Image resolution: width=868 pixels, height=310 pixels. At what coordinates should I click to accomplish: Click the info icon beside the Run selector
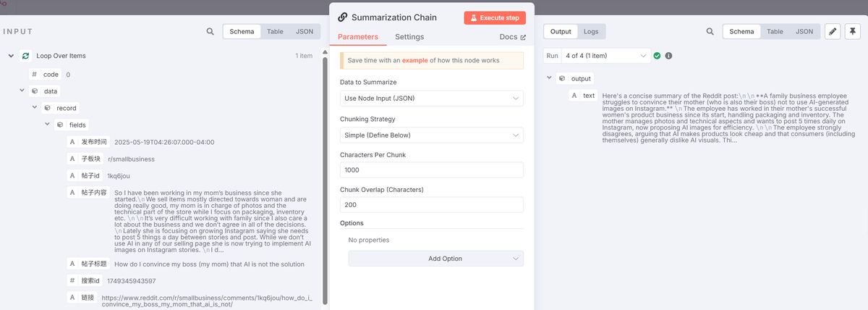pyautogui.click(x=668, y=56)
